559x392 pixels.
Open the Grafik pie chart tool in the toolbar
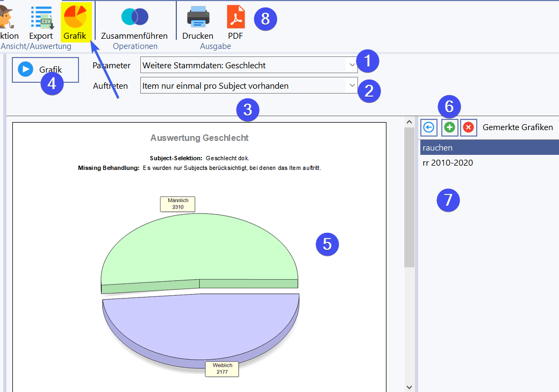pyautogui.click(x=75, y=18)
